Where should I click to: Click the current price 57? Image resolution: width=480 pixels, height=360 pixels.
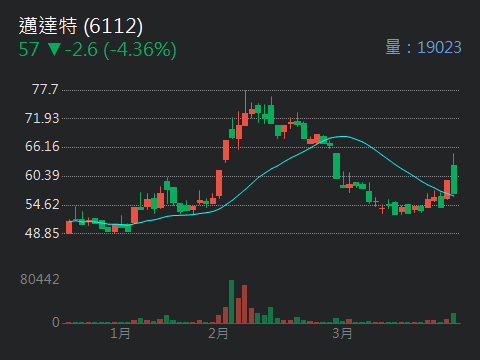click(x=29, y=50)
